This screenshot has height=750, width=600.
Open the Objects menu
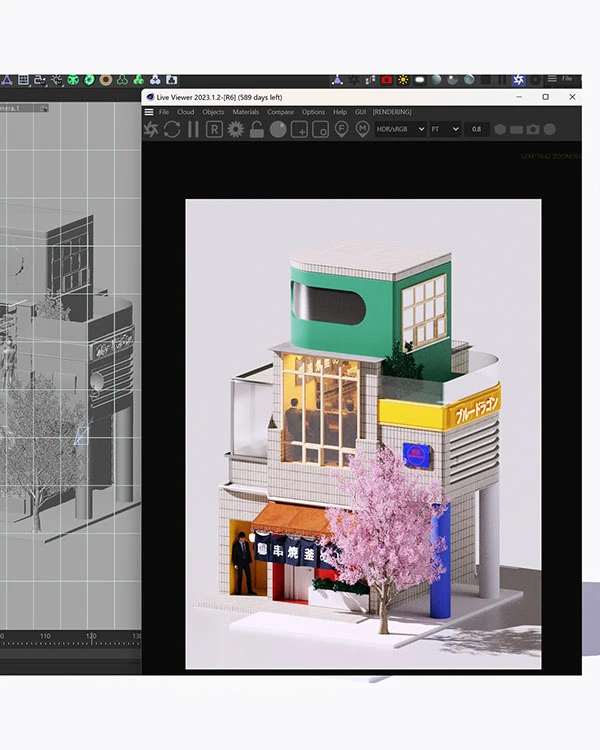(213, 112)
